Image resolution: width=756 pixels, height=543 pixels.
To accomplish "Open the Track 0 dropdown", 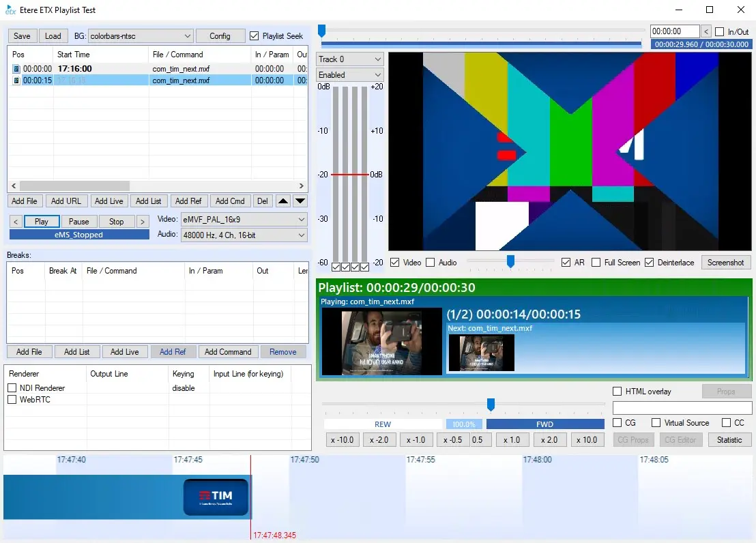I will pyautogui.click(x=349, y=59).
